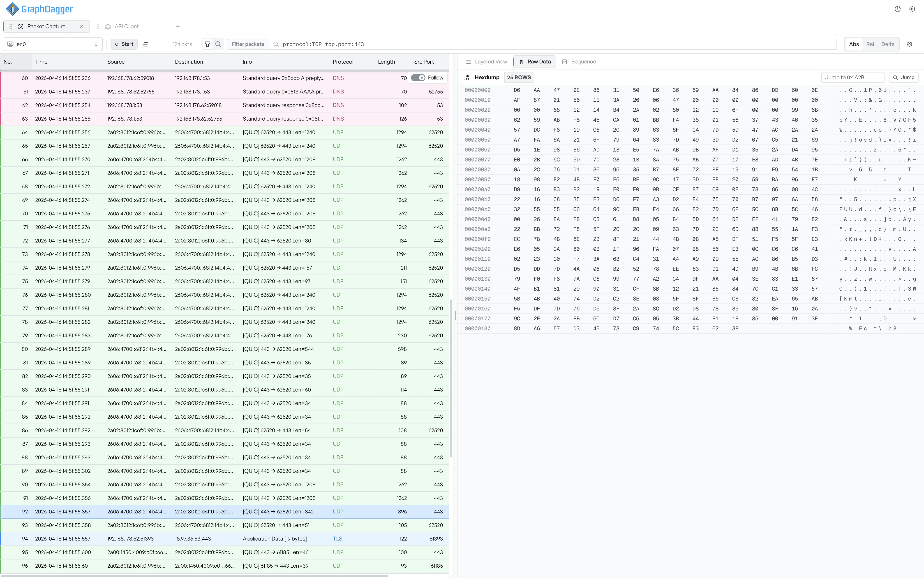The width and height of the screenshot is (924, 578).
Task: Select the Packet Capture tab
Action: point(46,26)
